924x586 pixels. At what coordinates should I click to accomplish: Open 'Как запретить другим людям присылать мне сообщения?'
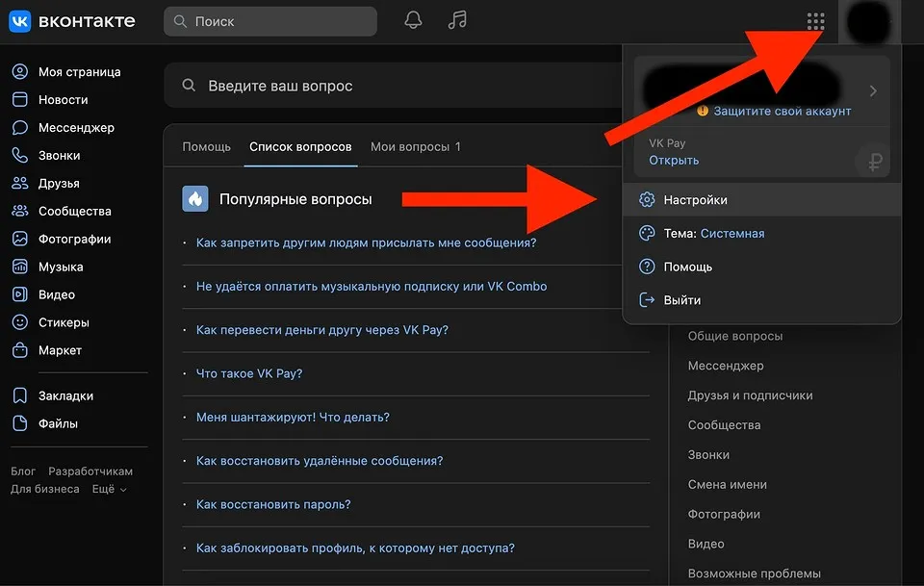(367, 242)
